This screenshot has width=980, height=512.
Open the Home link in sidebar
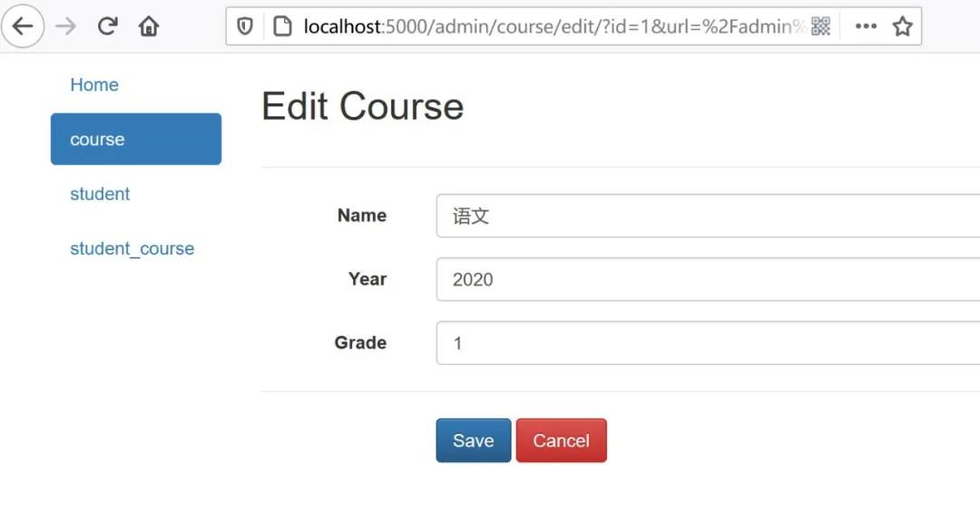[94, 84]
